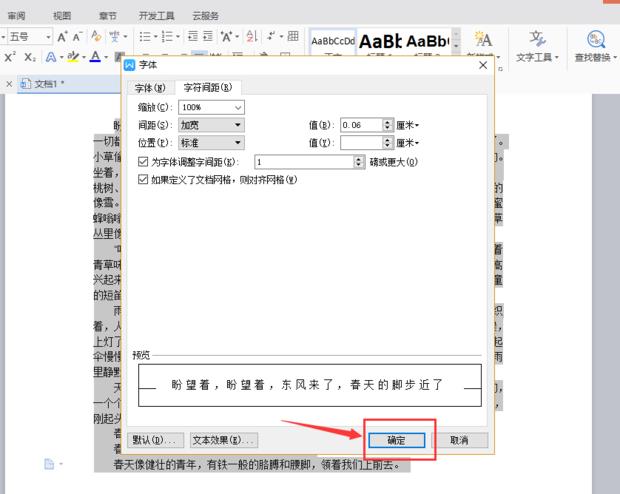
Task: Click the table grid icon in ribbon
Action: click(293, 36)
